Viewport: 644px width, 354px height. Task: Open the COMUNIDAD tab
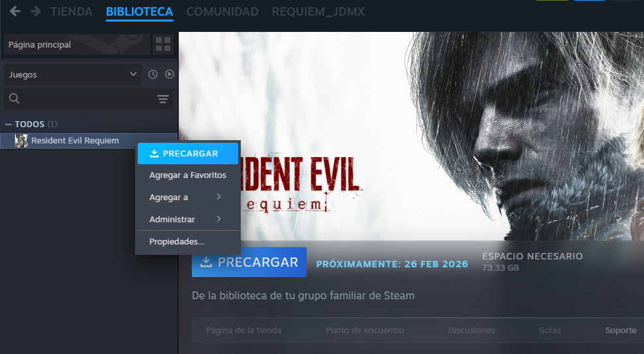(x=222, y=12)
